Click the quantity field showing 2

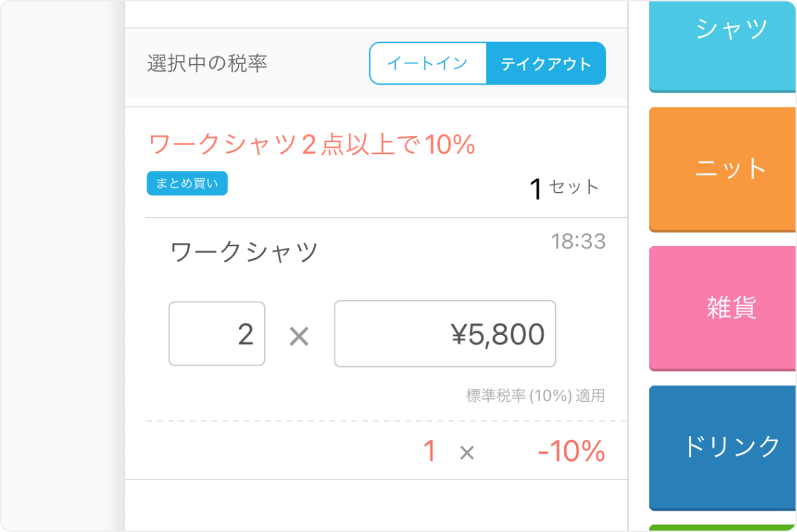[x=217, y=334]
